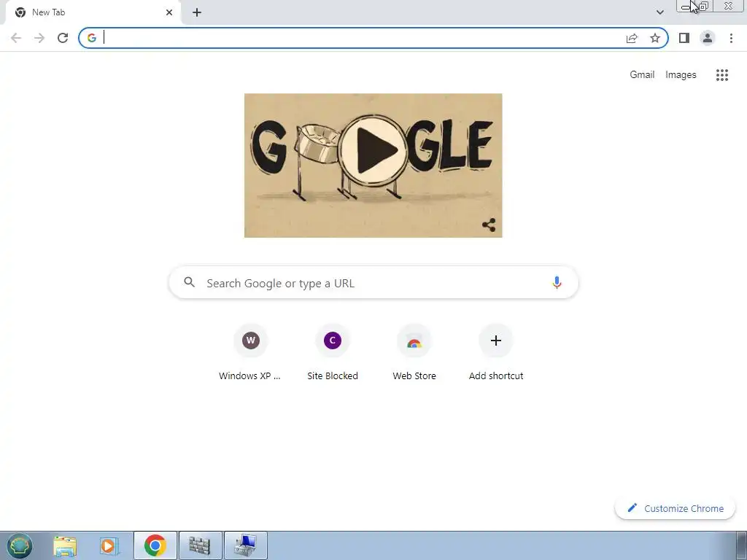The height and width of the screenshot is (560, 747).
Task: Search by voice with microphone icon
Action: tap(557, 282)
